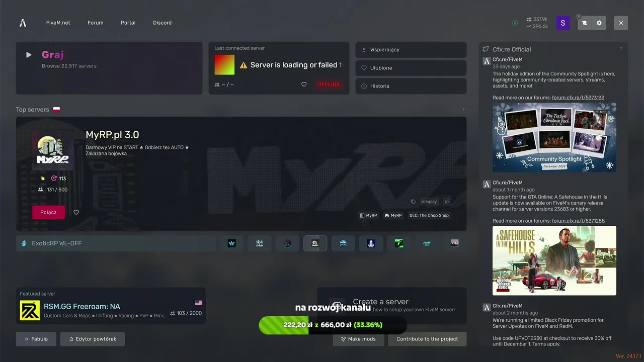Click the tag icon before roleplay
644x362 pixels.
[x=413, y=202]
